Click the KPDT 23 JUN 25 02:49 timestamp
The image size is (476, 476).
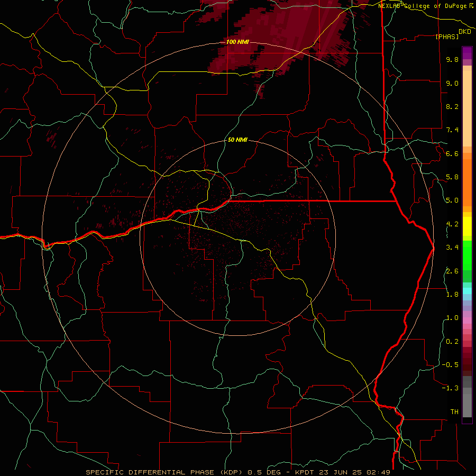coord(343,472)
